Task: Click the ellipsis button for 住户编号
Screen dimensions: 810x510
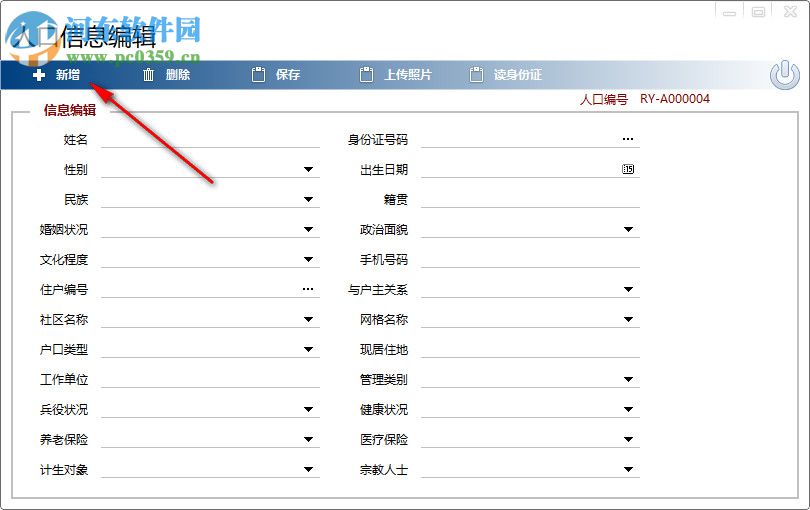Action: coord(308,289)
